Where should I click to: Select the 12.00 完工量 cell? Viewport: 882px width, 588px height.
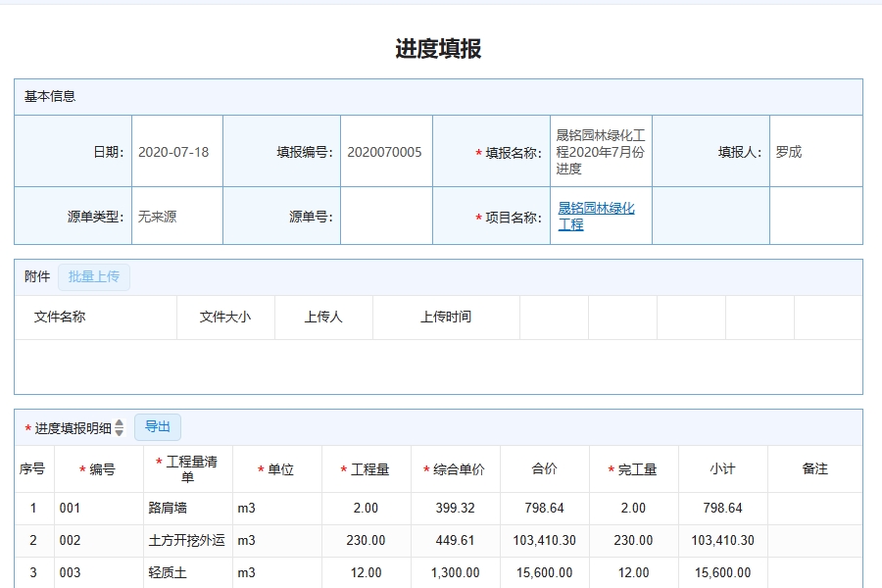coord(633,572)
